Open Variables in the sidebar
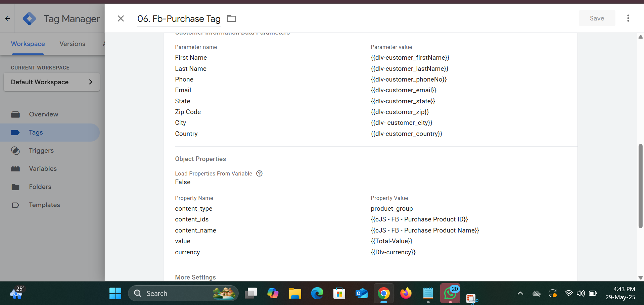 click(43, 169)
